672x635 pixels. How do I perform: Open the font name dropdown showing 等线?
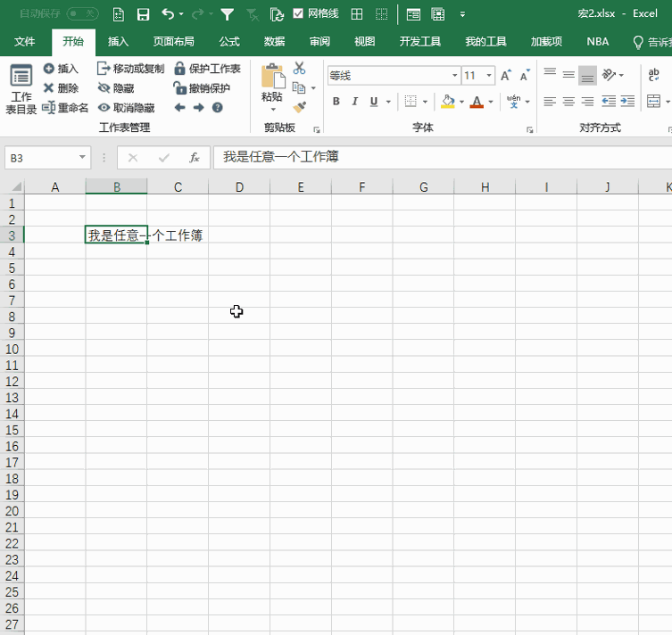click(455, 76)
